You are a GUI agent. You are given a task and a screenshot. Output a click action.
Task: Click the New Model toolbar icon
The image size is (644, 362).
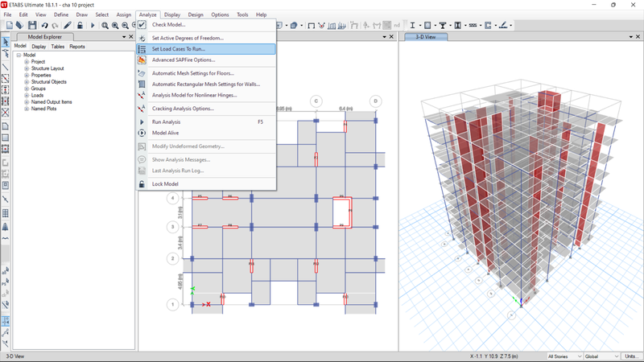(10, 26)
